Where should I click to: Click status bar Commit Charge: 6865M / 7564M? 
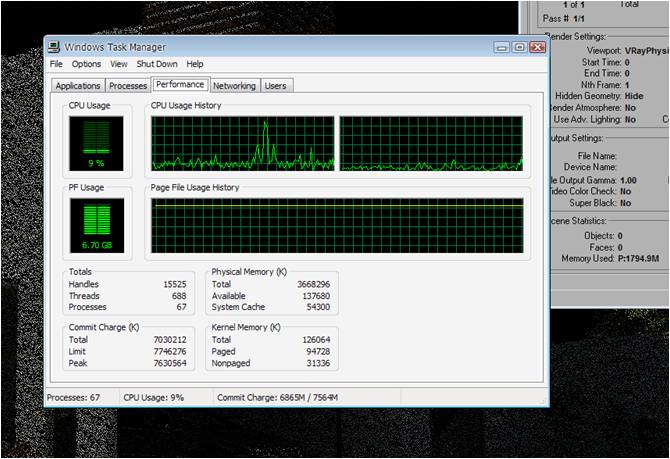pyautogui.click(x=278, y=397)
